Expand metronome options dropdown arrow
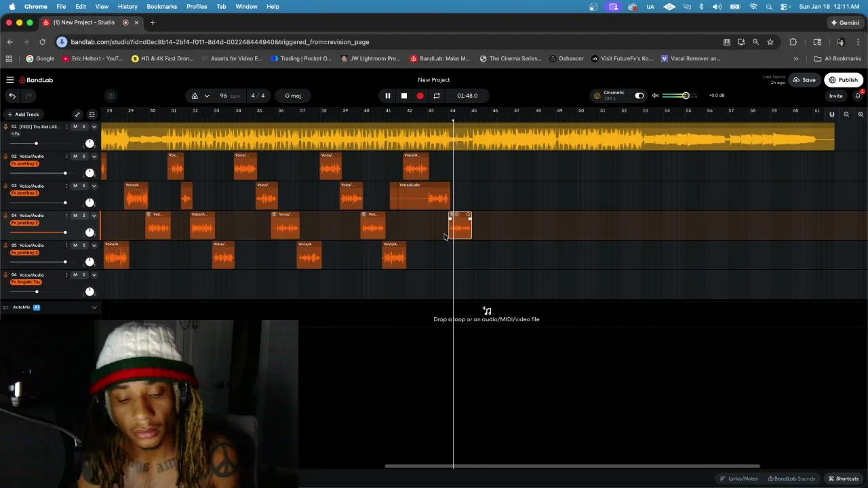The image size is (868, 488). click(207, 96)
